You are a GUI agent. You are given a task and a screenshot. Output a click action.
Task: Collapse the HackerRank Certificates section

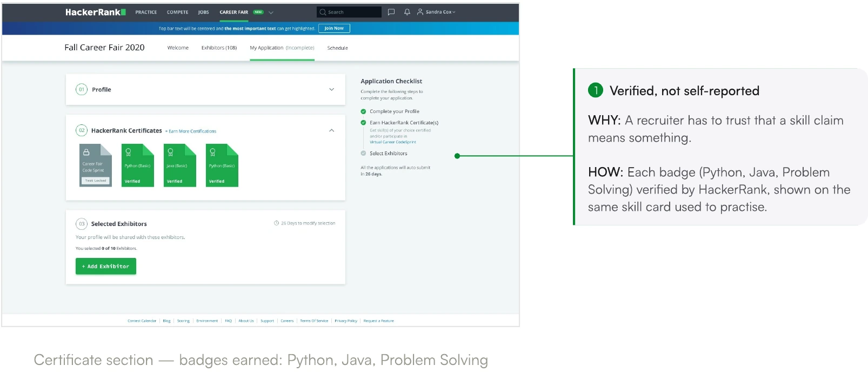(332, 130)
